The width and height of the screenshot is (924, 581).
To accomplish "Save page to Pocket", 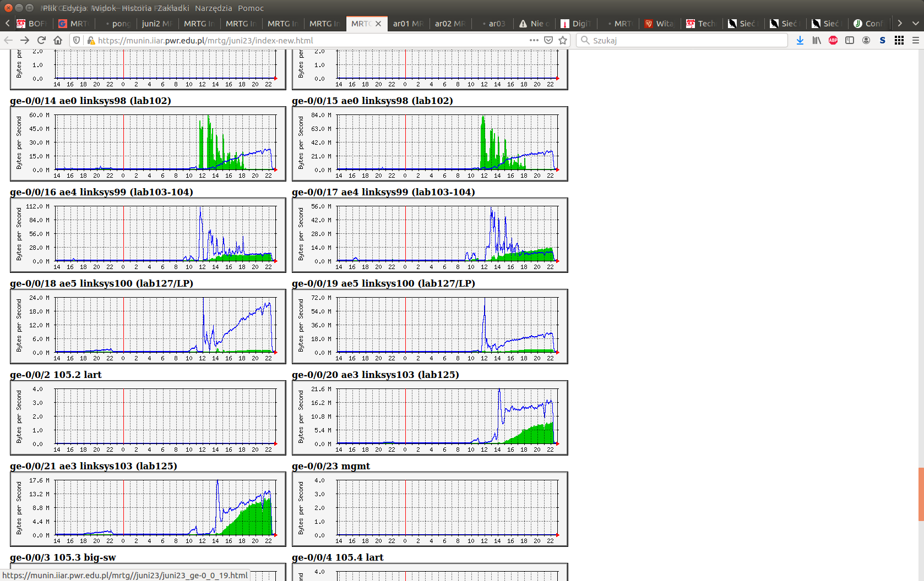I will (x=548, y=40).
